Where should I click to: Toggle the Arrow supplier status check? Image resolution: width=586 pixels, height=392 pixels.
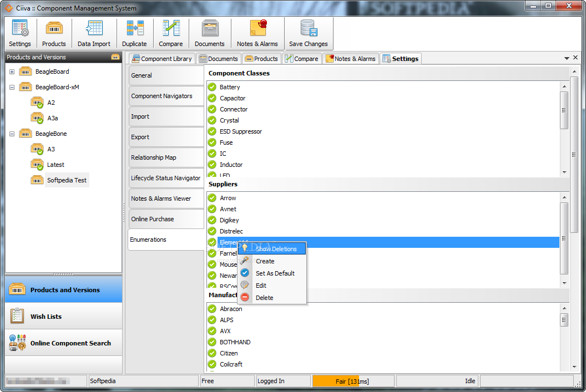(x=213, y=198)
